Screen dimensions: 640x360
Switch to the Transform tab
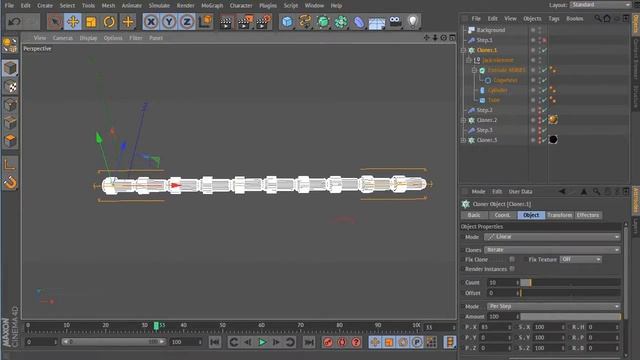[x=560, y=215]
